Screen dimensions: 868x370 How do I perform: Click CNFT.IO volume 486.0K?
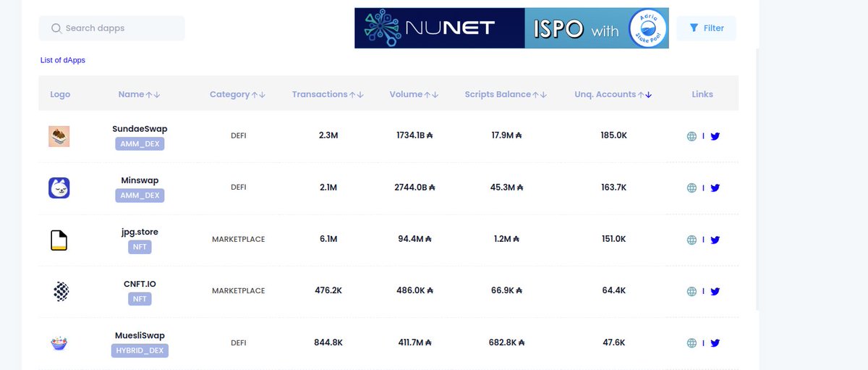pos(414,291)
